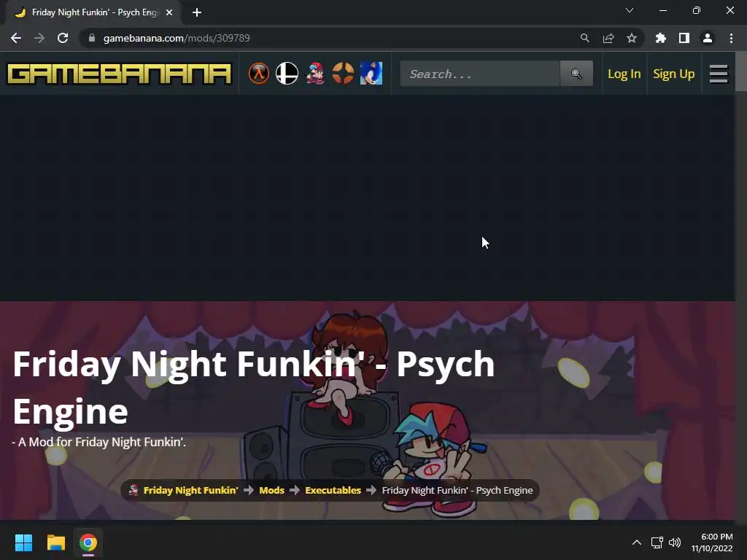Toggle Chrome side panel

tap(684, 38)
